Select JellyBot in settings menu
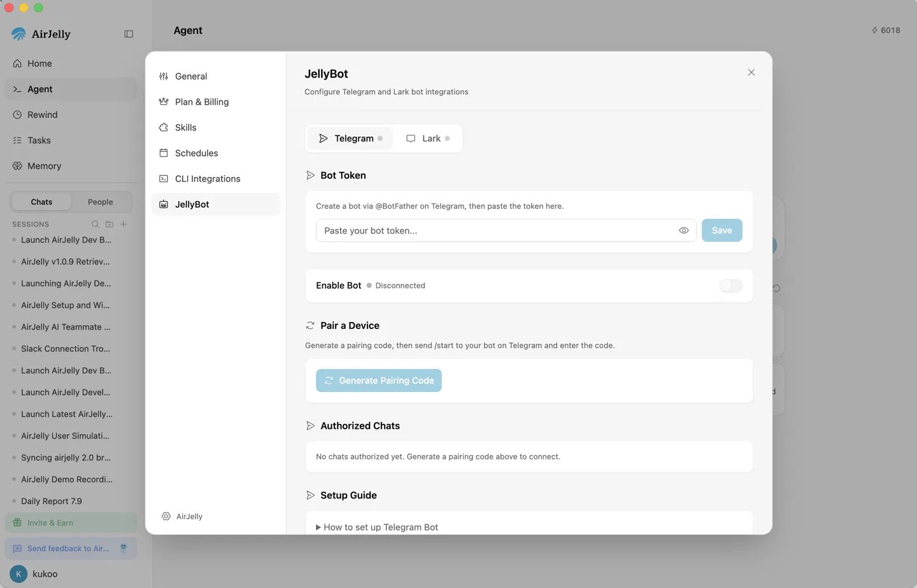917x588 pixels. point(216,204)
